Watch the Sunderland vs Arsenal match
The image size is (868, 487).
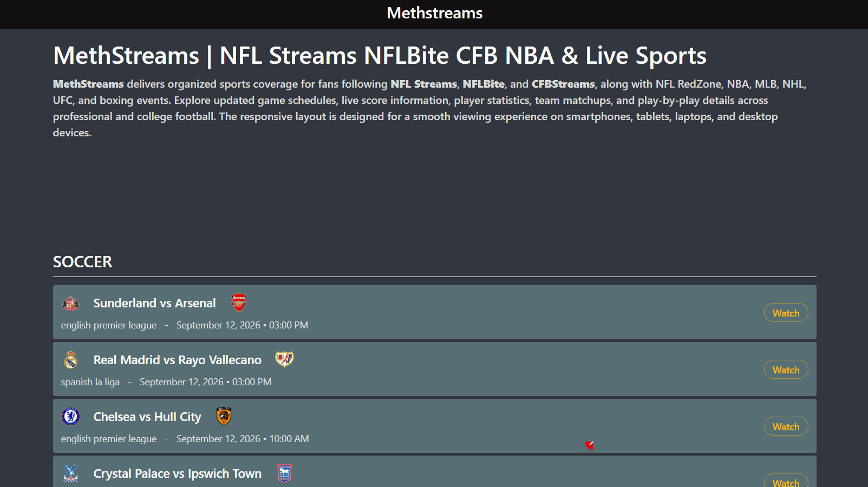(786, 313)
